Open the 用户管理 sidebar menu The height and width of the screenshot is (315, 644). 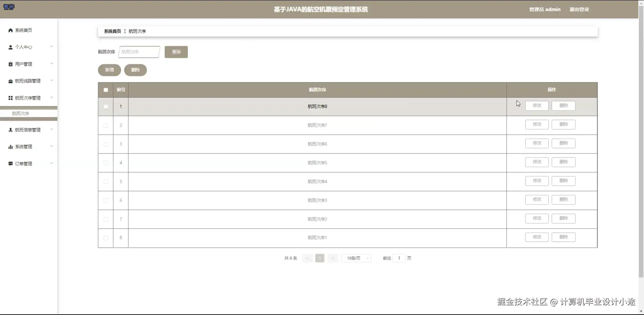coord(29,64)
